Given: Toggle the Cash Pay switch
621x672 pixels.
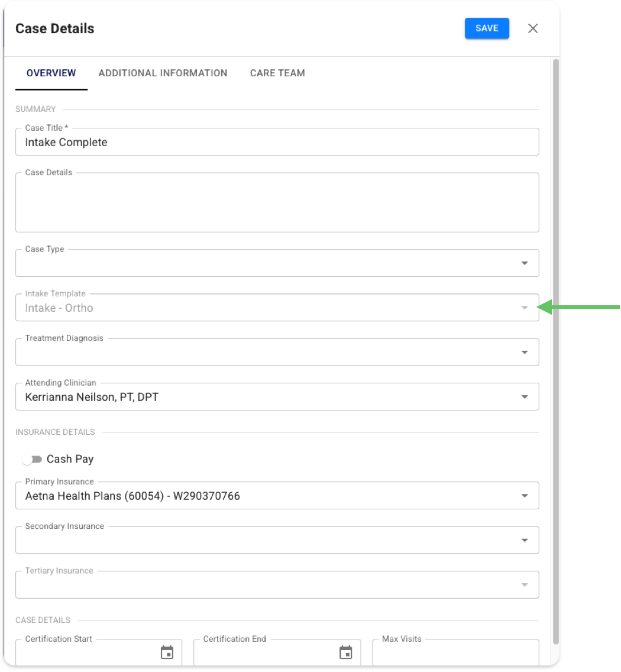Looking at the screenshot, I should pyautogui.click(x=32, y=459).
